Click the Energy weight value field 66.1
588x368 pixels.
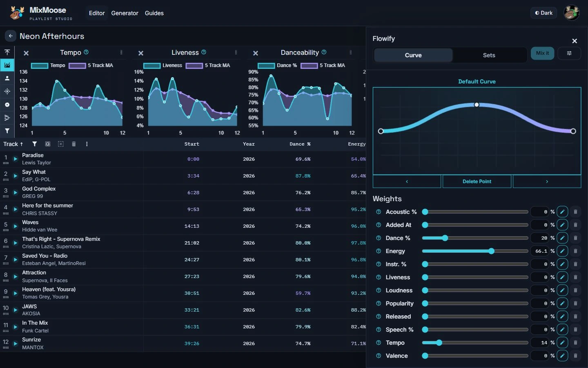coord(541,251)
